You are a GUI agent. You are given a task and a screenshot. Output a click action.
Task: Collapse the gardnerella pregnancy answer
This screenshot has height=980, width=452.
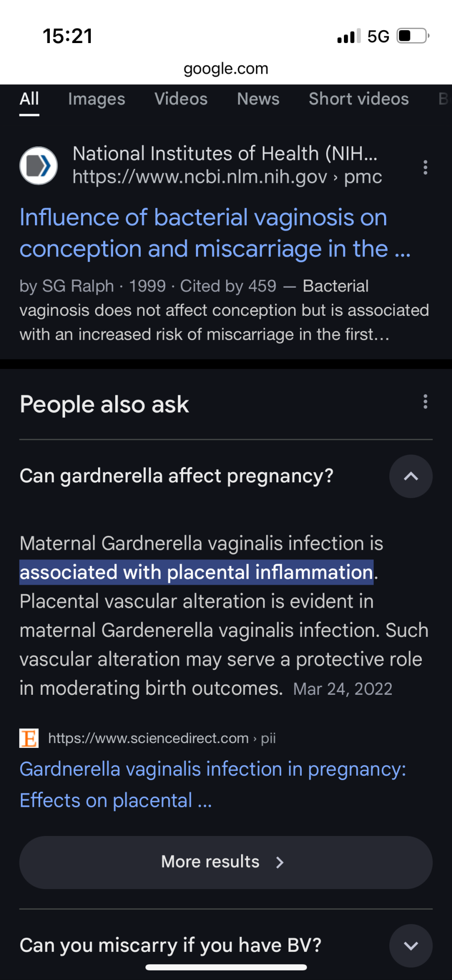coord(410,477)
